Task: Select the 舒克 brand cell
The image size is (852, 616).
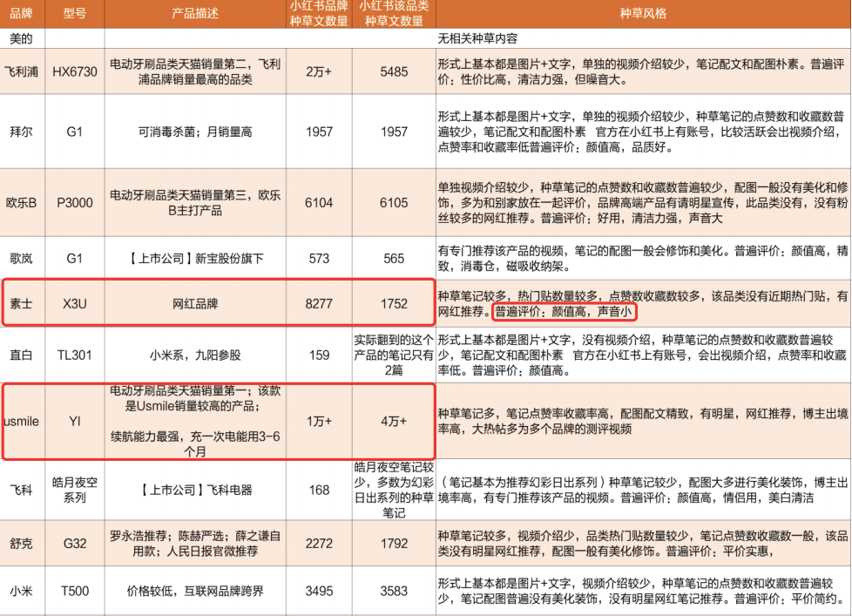Action: click(23, 543)
